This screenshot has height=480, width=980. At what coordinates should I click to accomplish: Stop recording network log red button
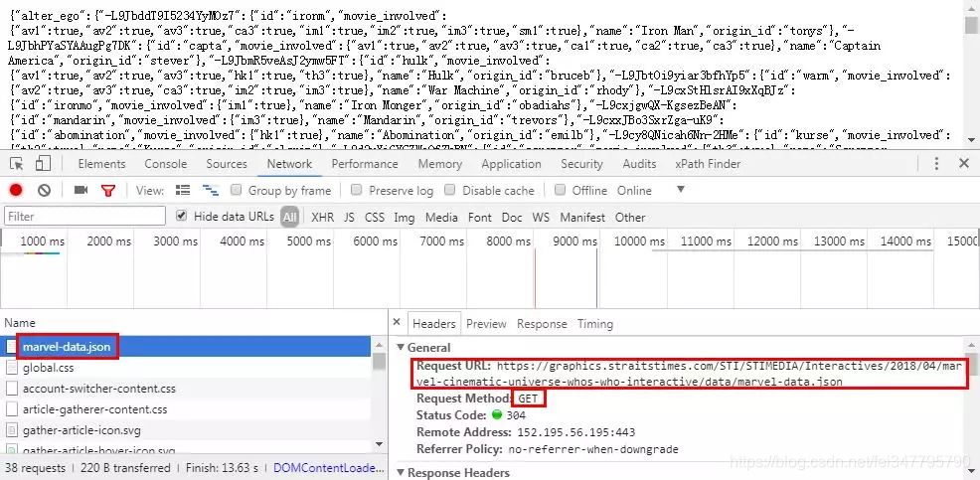pyautogui.click(x=16, y=190)
